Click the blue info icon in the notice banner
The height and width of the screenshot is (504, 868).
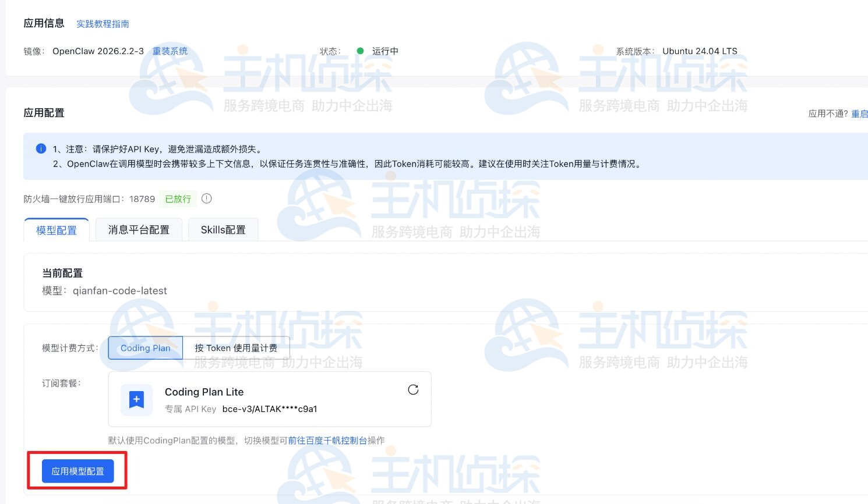pos(41,149)
